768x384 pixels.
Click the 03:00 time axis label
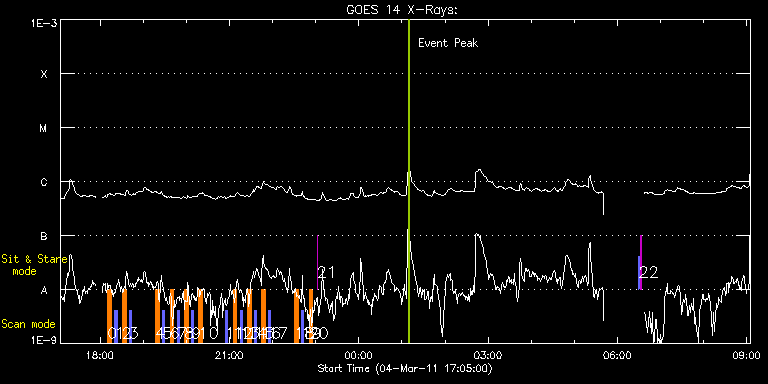point(488,355)
